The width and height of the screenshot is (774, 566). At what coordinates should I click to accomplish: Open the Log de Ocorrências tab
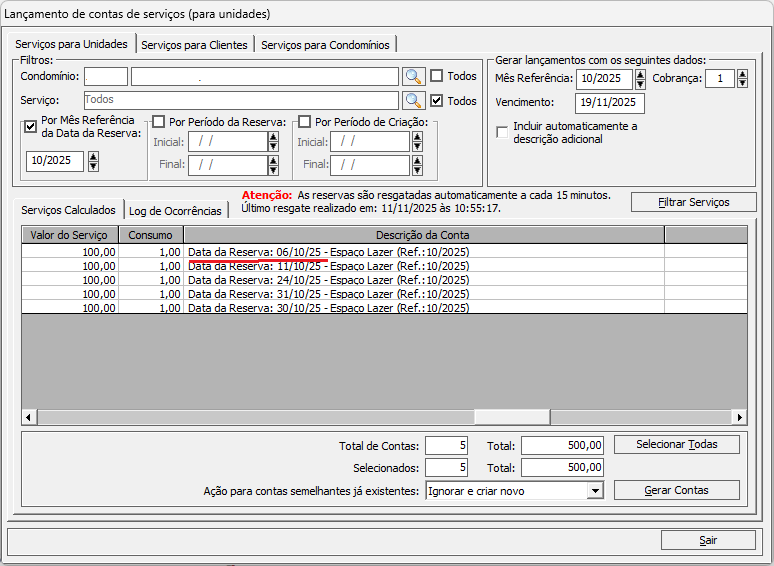tap(175, 211)
